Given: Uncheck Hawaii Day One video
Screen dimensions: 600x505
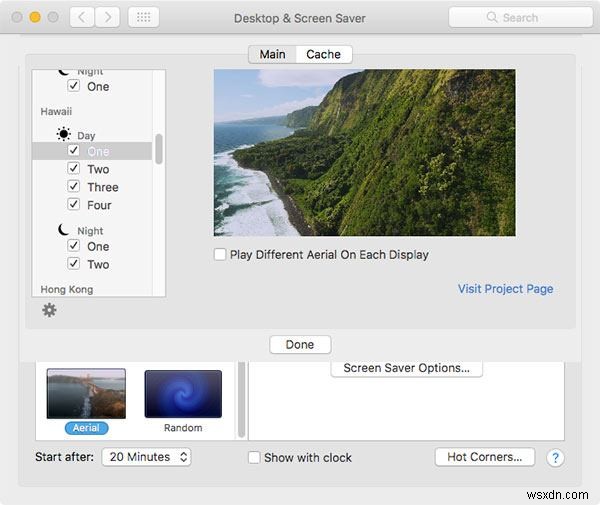Looking at the screenshot, I should [x=73, y=150].
